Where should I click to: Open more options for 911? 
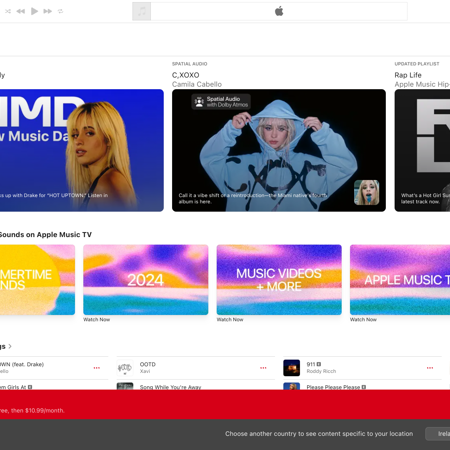pos(430,368)
